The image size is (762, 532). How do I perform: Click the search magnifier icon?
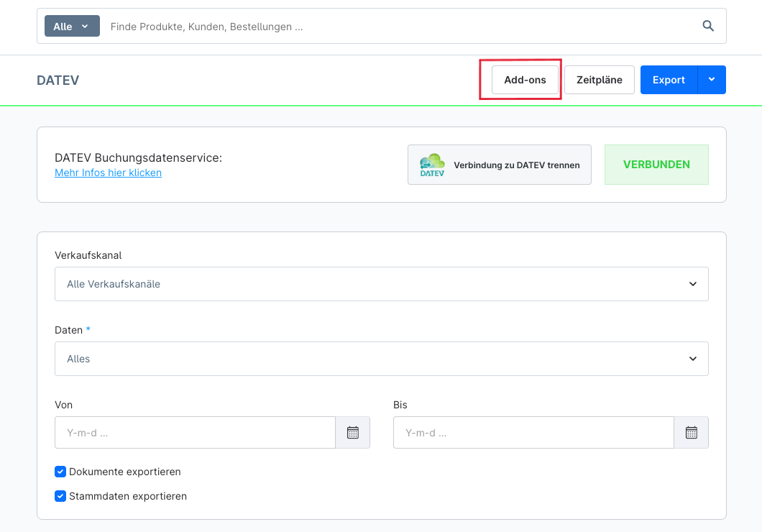tap(708, 27)
